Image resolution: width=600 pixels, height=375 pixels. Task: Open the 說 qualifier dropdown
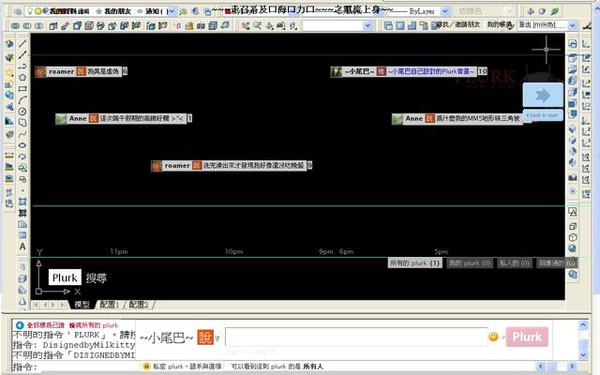click(x=217, y=338)
